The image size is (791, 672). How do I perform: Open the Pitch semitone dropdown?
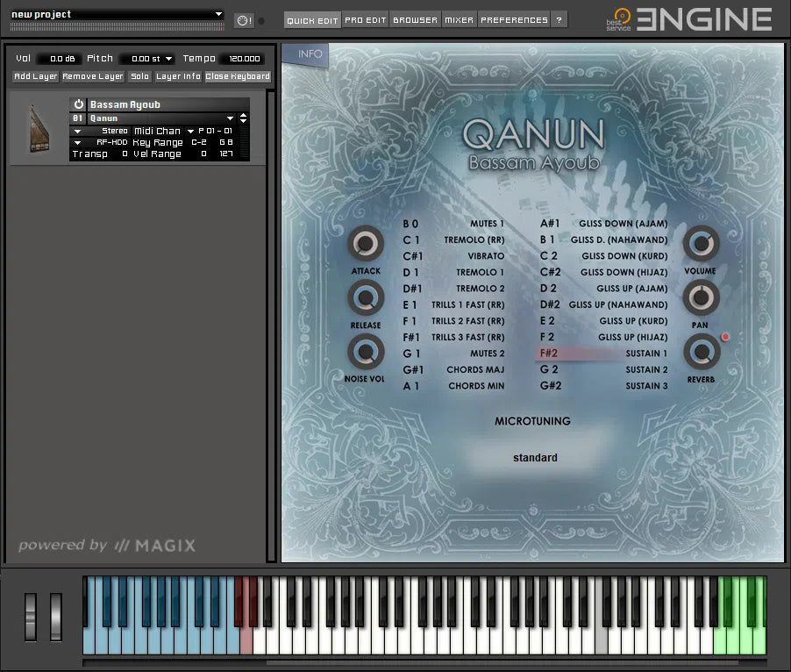tap(146, 59)
